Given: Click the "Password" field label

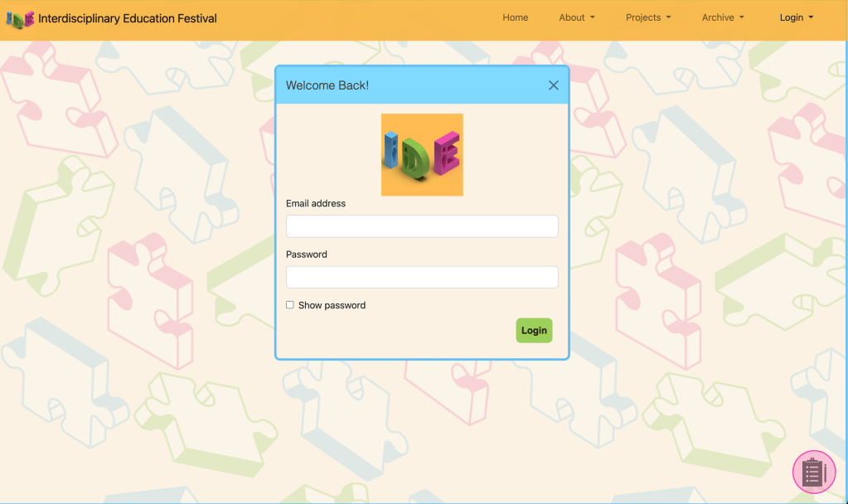Looking at the screenshot, I should 307,254.
